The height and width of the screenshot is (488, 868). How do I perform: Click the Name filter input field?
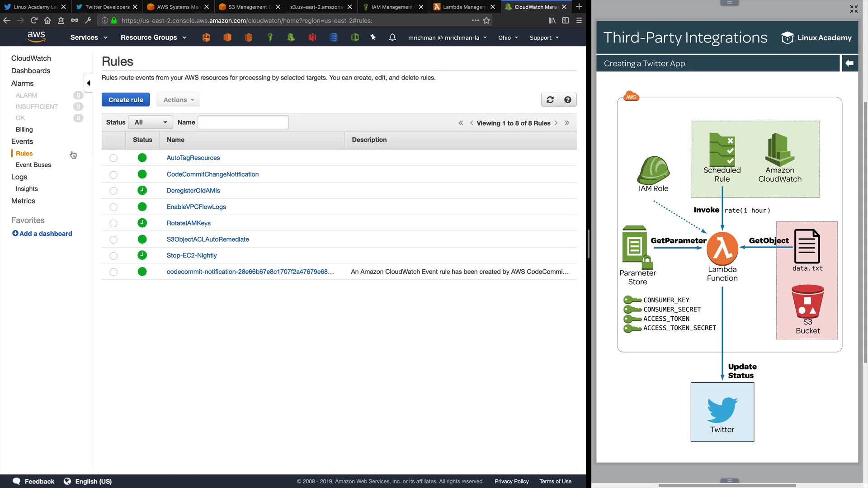pyautogui.click(x=243, y=122)
